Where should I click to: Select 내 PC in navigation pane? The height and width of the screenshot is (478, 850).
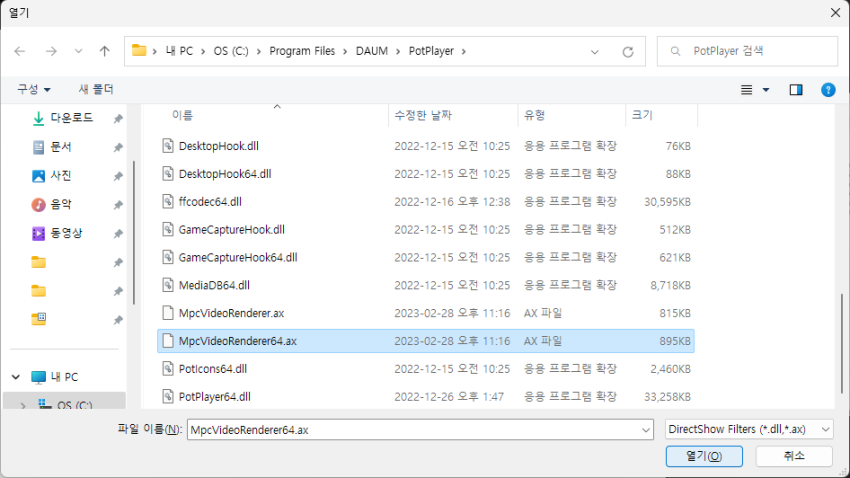(64, 377)
